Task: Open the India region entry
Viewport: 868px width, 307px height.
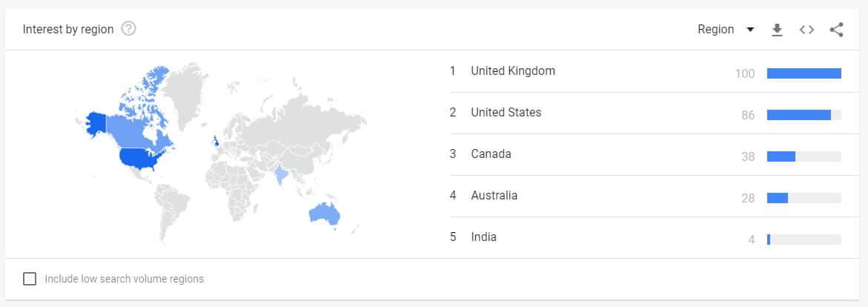Action: tap(483, 237)
